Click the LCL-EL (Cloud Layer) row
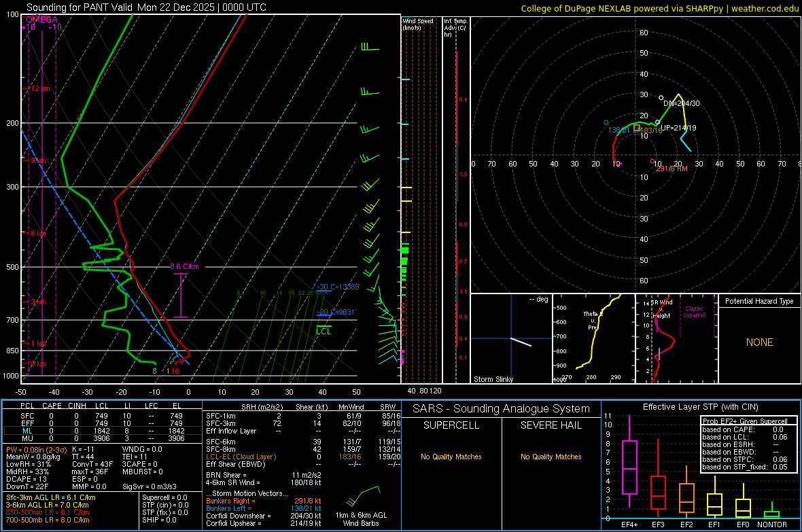The height and width of the screenshot is (532, 802). pos(303,457)
